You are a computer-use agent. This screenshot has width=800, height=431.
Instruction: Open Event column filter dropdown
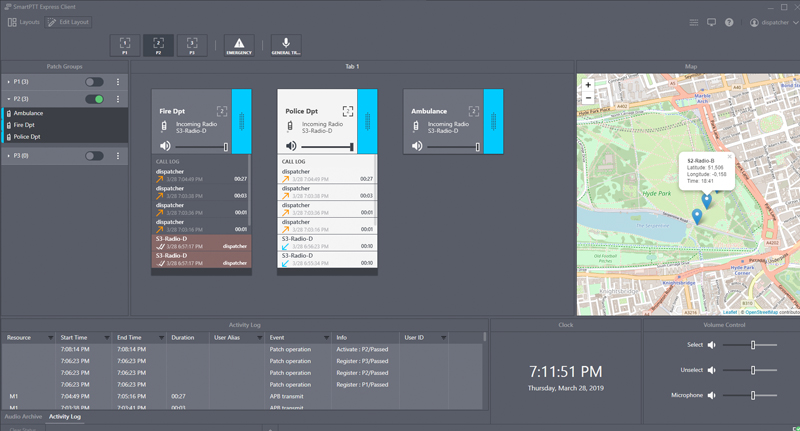pyautogui.click(x=326, y=338)
